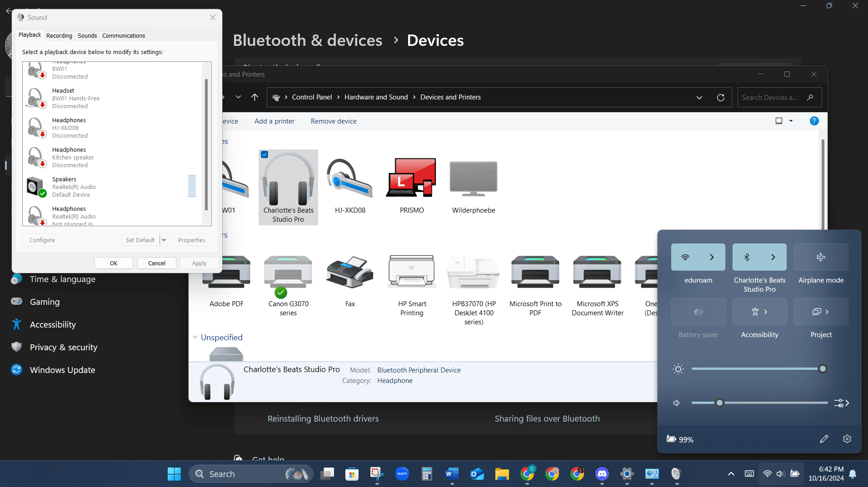The height and width of the screenshot is (487, 868).
Task: Expand Wi-Fi network list chevron
Action: tap(712, 257)
